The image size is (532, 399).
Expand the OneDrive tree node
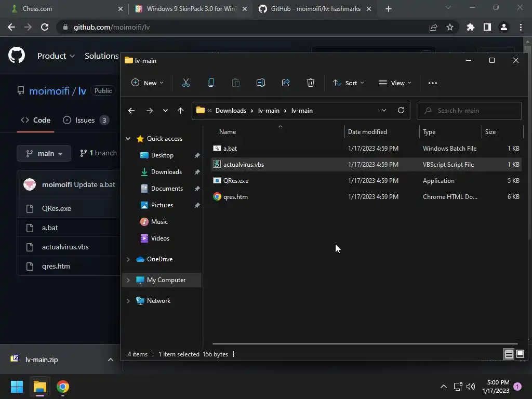click(128, 259)
